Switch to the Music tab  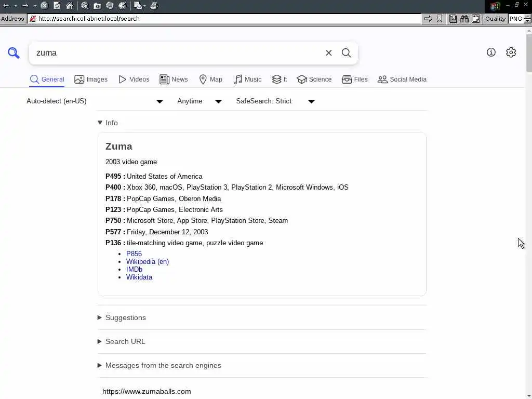pos(247,79)
